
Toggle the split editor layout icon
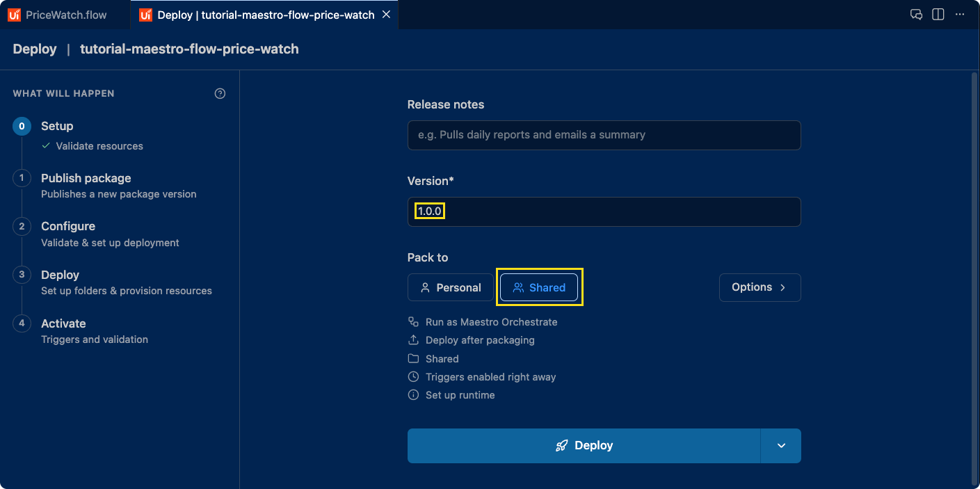938,15
